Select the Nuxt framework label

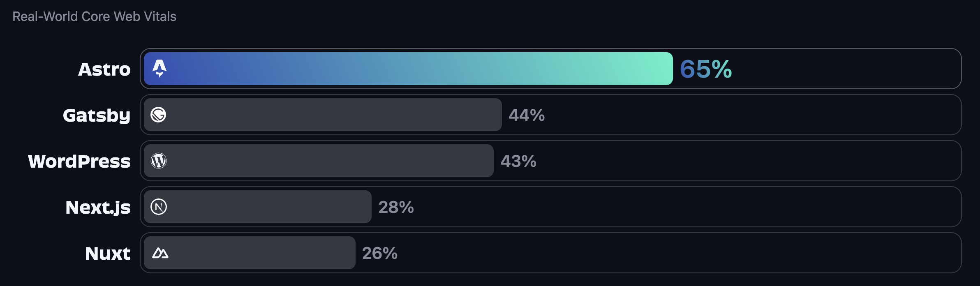[x=108, y=253]
